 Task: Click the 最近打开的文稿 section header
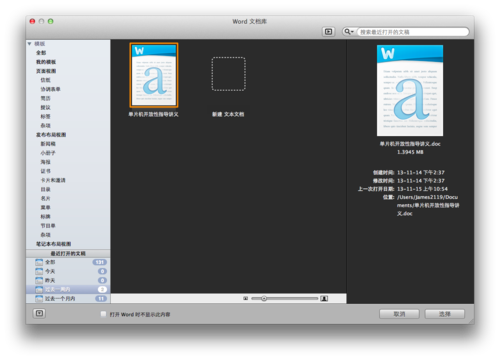[68, 253]
